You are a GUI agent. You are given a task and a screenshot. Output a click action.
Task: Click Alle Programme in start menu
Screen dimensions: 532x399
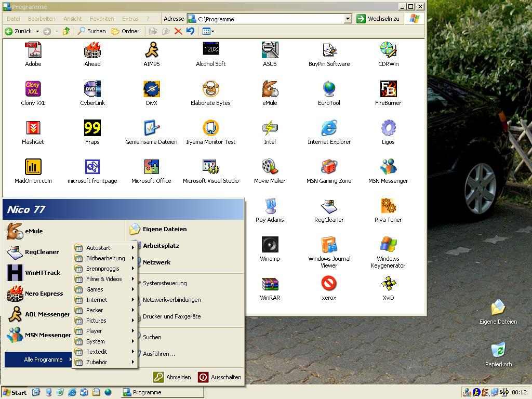click(38, 360)
